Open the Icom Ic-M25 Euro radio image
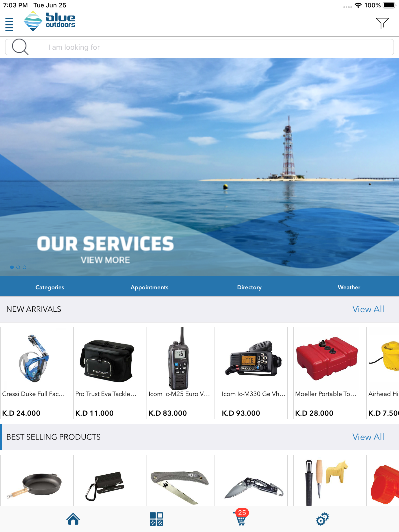Screen dimensions: 399x532 (x=180, y=358)
